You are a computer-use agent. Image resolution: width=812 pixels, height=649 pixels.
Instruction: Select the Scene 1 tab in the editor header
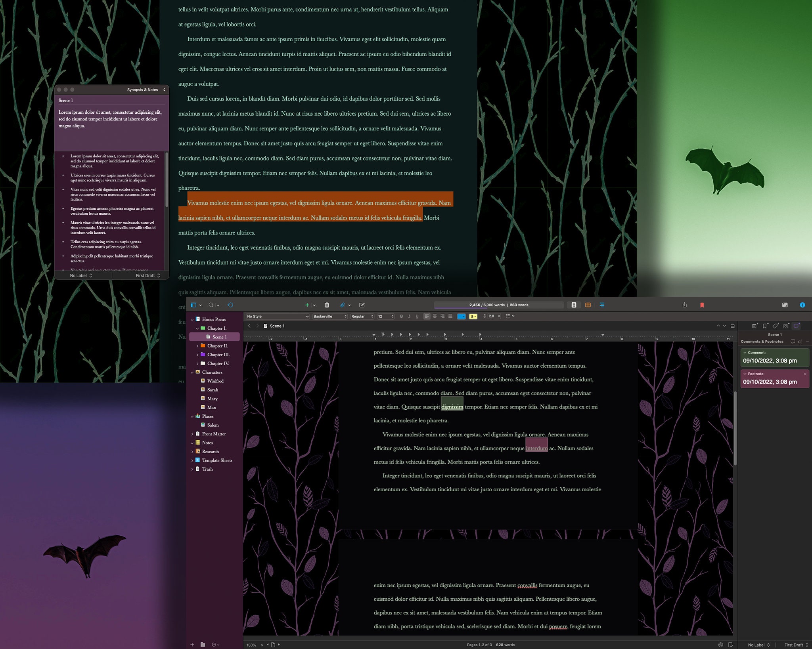276,326
